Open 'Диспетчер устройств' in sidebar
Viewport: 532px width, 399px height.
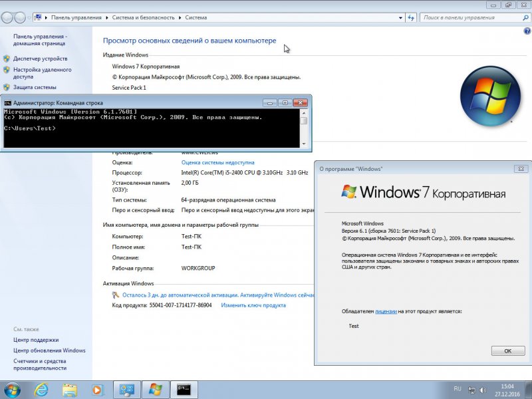[x=40, y=59]
